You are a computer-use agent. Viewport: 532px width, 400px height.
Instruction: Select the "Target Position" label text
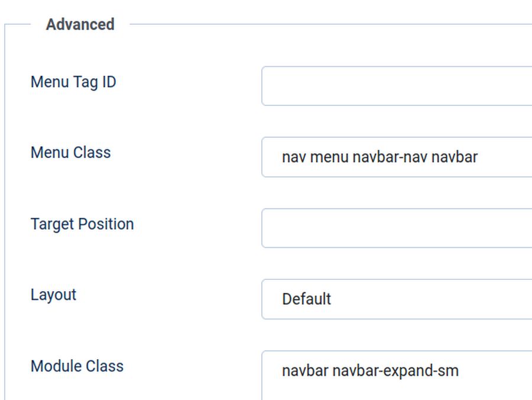click(x=82, y=224)
